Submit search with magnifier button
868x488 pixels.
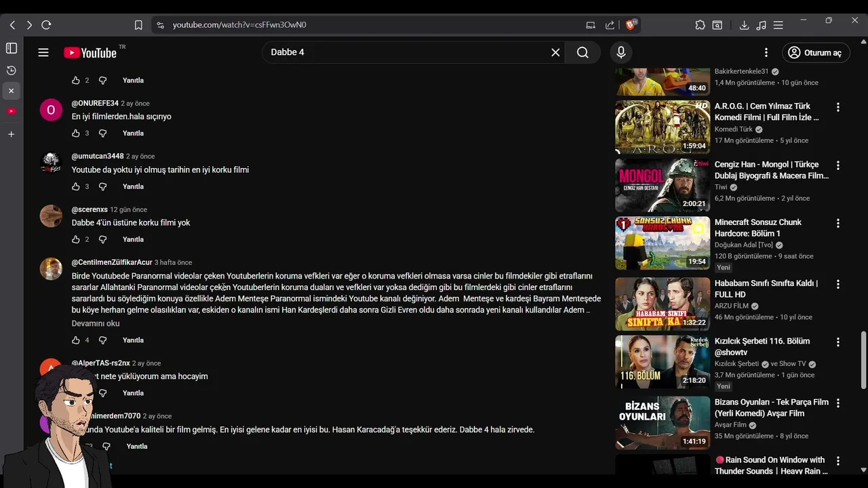[x=583, y=52]
